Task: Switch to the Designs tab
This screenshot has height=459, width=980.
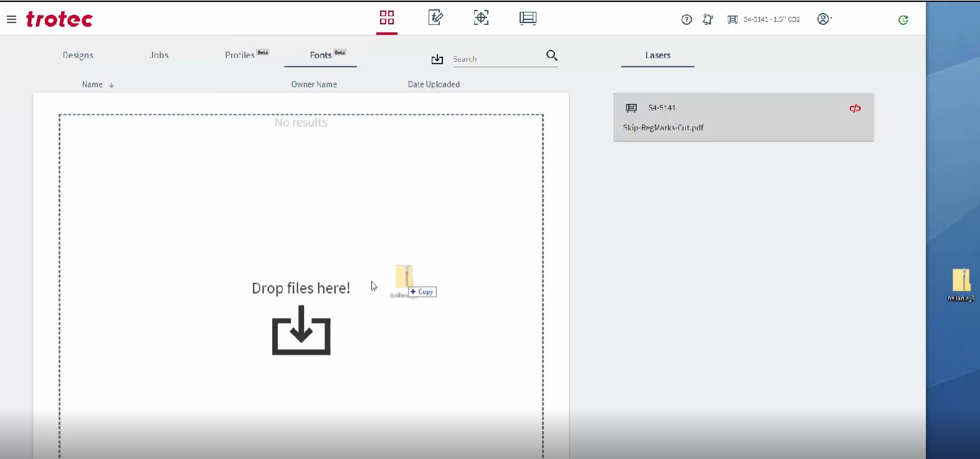Action: (x=78, y=56)
